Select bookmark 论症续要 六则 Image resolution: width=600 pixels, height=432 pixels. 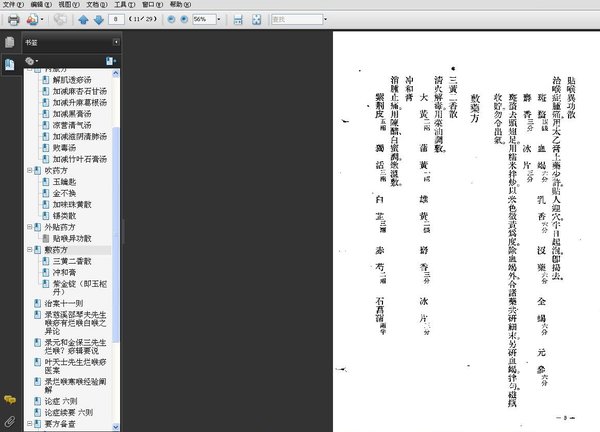[68, 412]
